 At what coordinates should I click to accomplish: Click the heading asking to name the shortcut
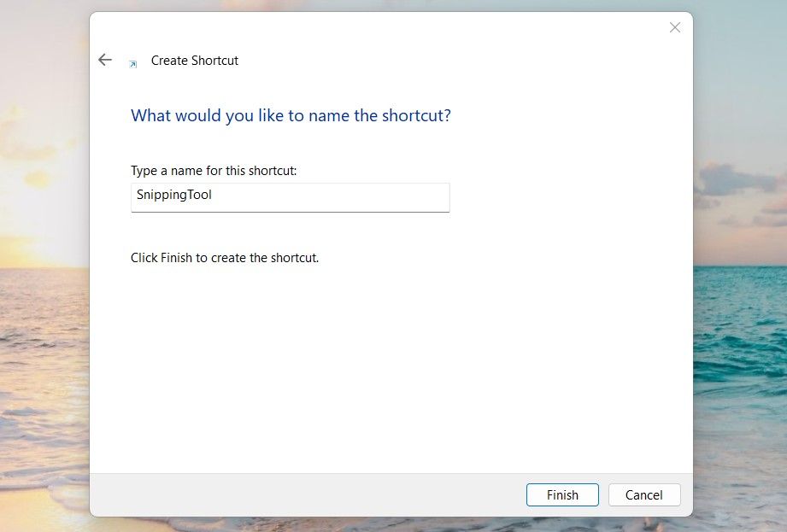[291, 115]
